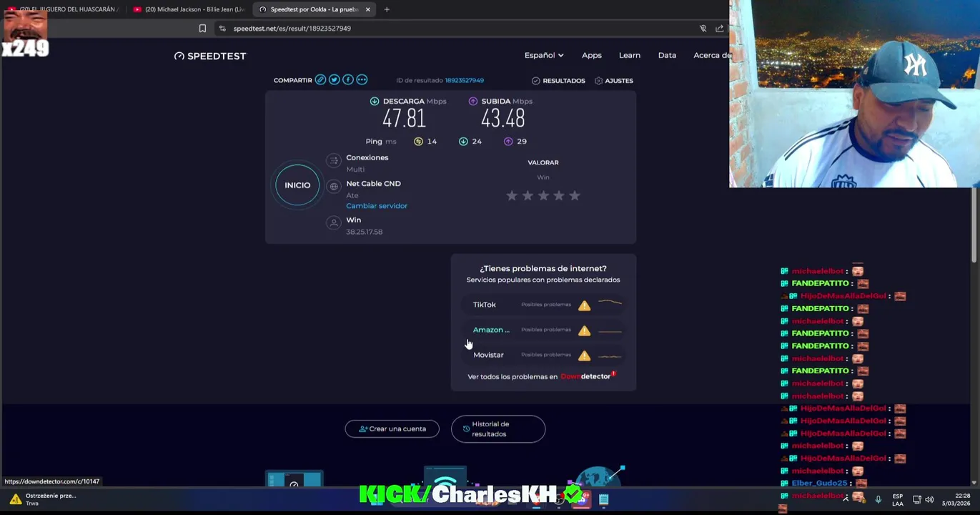980x515 pixels.
Task: Click the Cambiar servidor link
Action: pos(377,206)
